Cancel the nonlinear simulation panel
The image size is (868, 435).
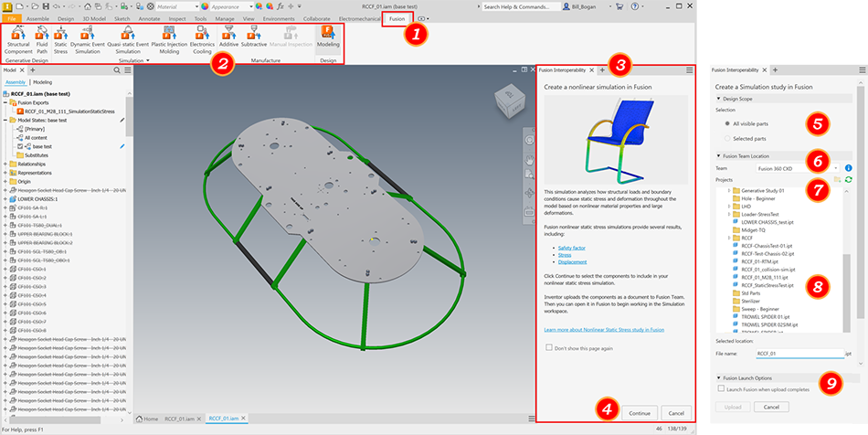pyautogui.click(x=676, y=413)
